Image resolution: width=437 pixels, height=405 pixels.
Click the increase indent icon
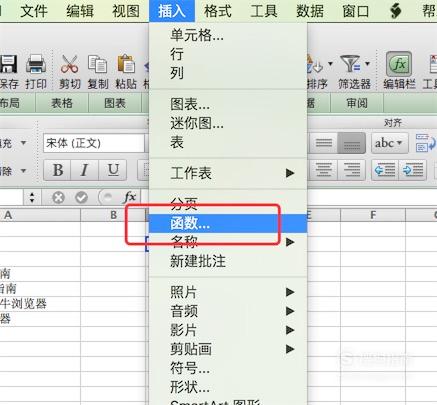point(413,170)
